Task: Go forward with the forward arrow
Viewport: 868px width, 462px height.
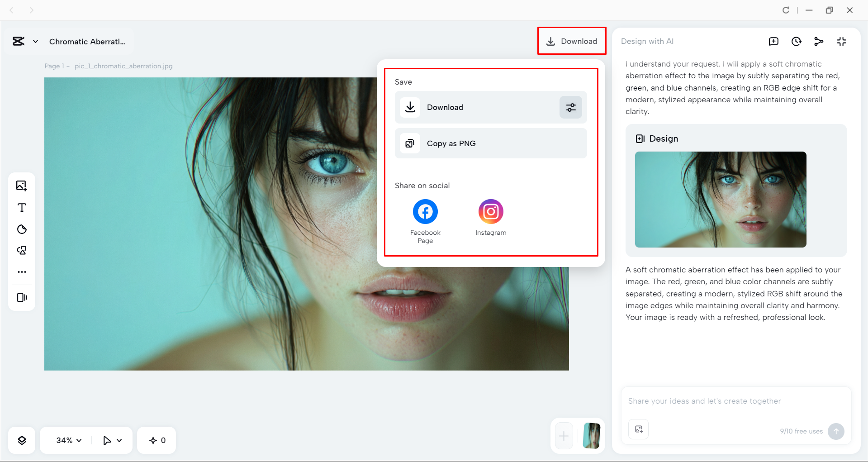Action: coord(31,10)
